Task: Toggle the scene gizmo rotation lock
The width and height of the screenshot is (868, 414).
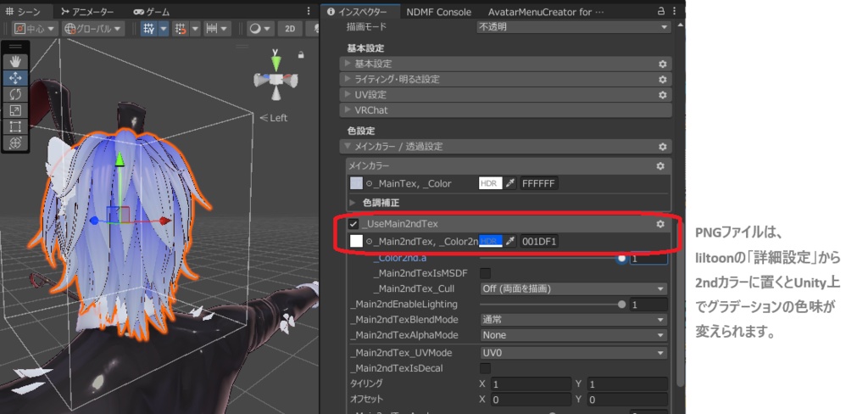Action: (x=301, y=55)
